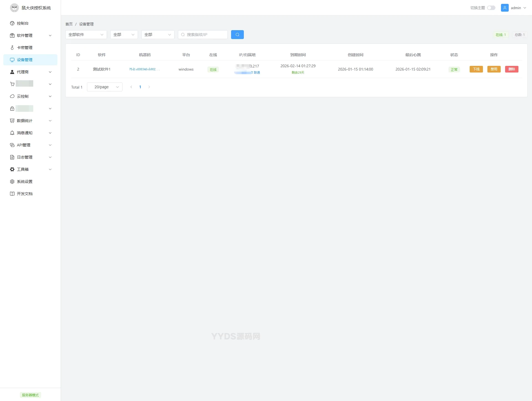Expand the 云控制 menu chevron

pos(50,96)
